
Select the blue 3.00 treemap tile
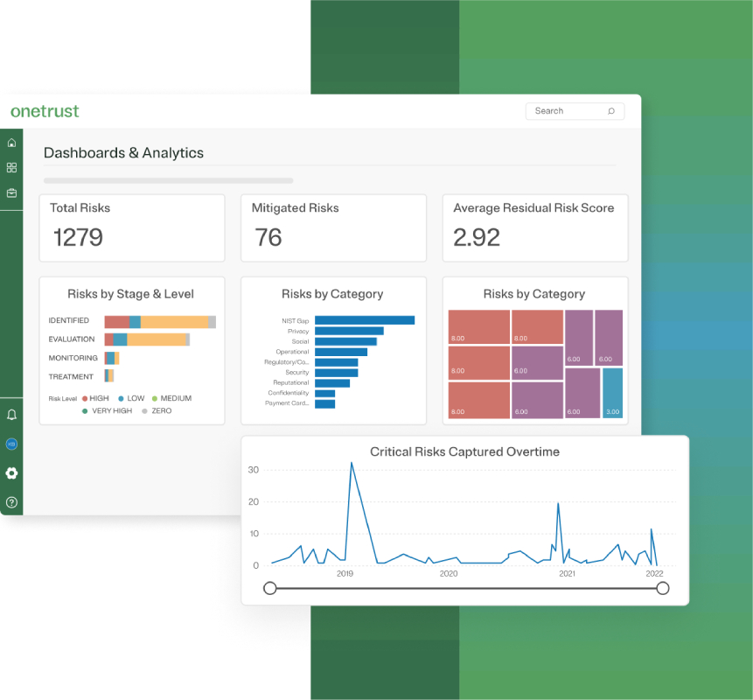[612, 393]
